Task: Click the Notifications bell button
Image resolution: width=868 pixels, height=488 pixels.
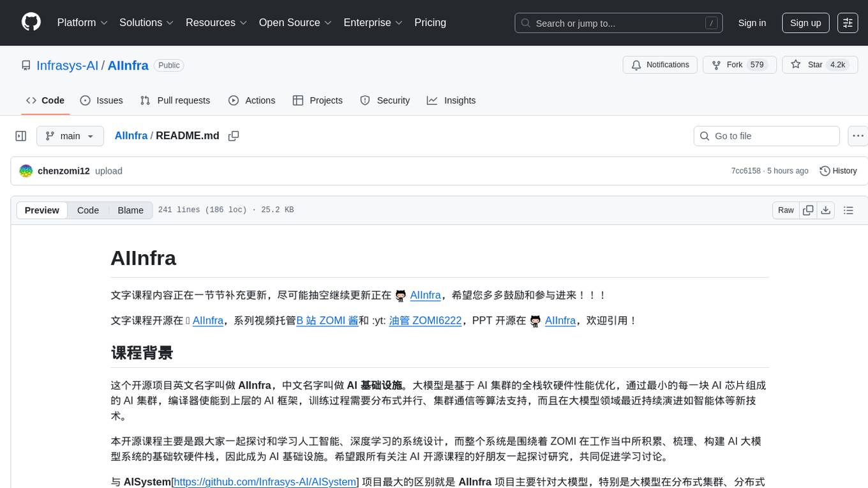Action: [x=660, y=65]
